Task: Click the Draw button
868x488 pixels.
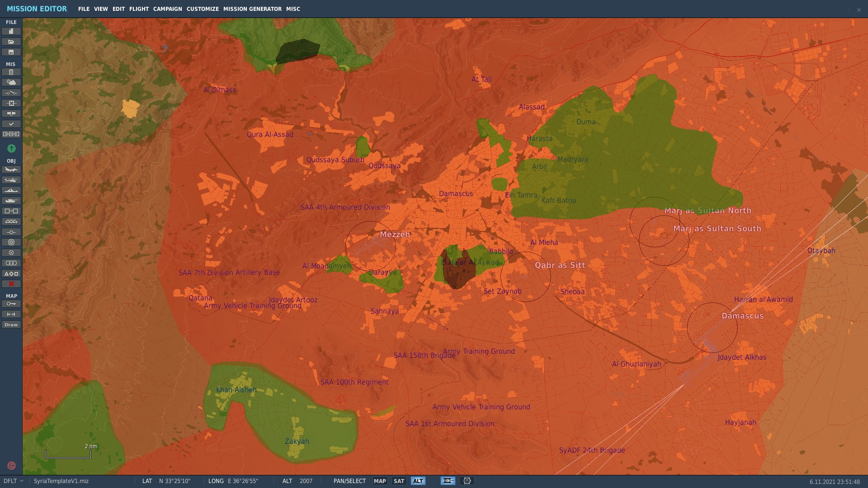Action: point(11,324)
